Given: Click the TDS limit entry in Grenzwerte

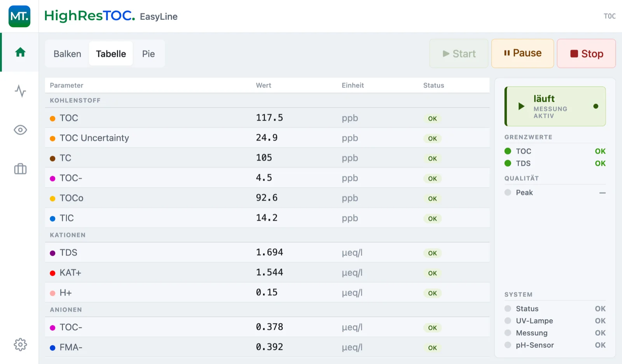Looking at the screenshot, I should 555,163.
